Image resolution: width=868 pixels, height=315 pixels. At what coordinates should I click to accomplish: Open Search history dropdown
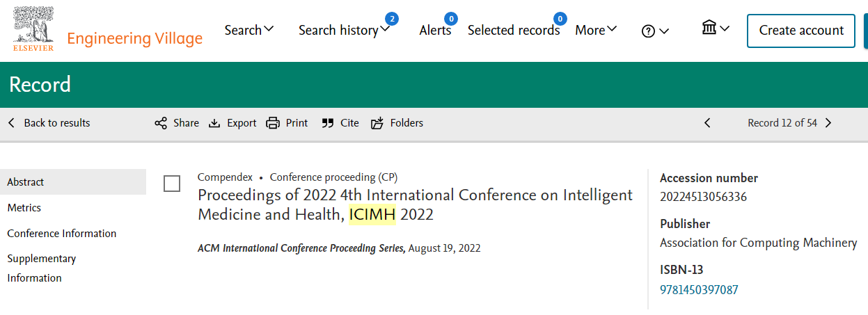(344, 30)
